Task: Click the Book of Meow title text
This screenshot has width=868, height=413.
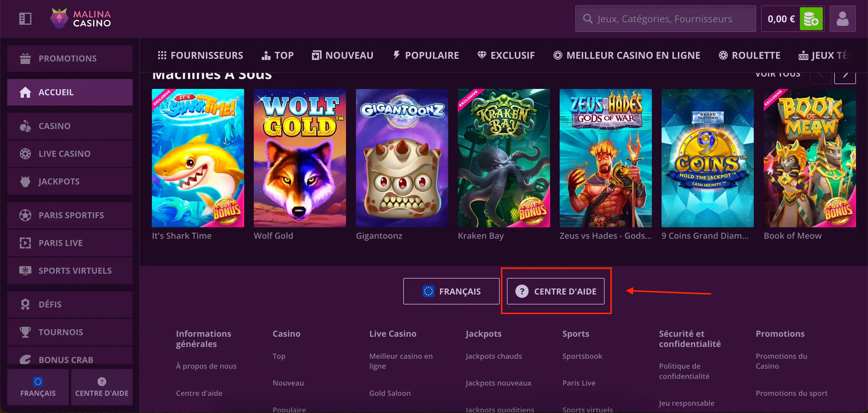Action: (793, 236)
